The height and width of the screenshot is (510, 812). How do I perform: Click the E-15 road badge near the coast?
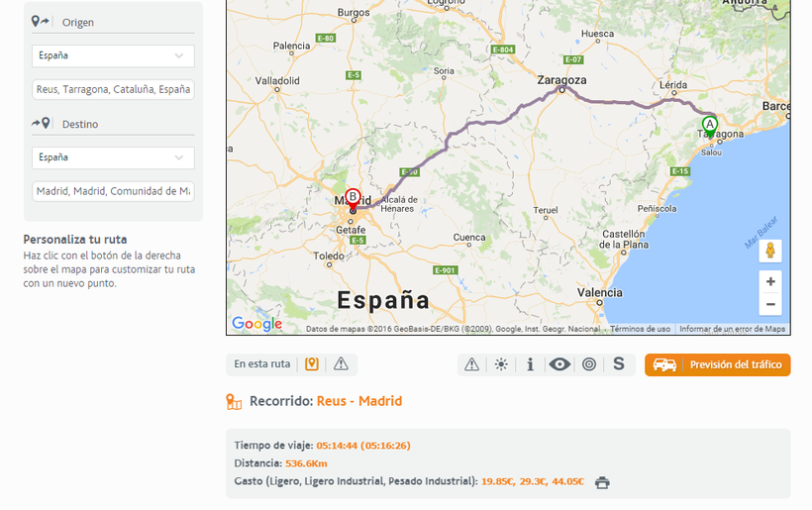pyautogui.click(x=680, y=171)
